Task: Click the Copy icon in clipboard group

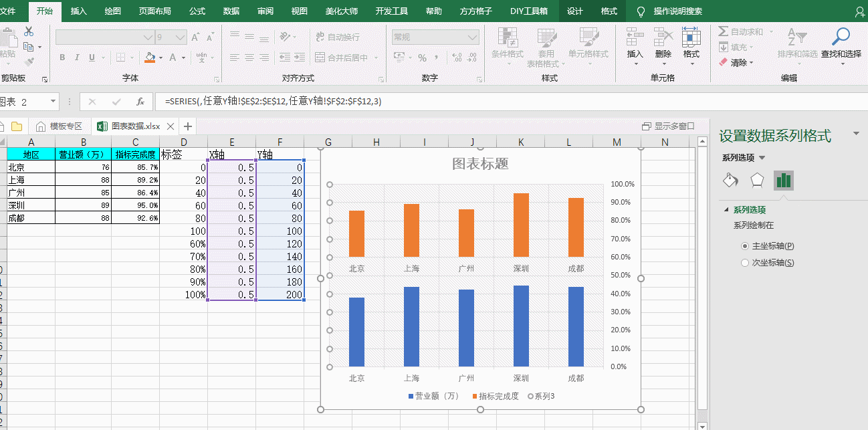Action: pyautogui.click(x=28, y=46)
